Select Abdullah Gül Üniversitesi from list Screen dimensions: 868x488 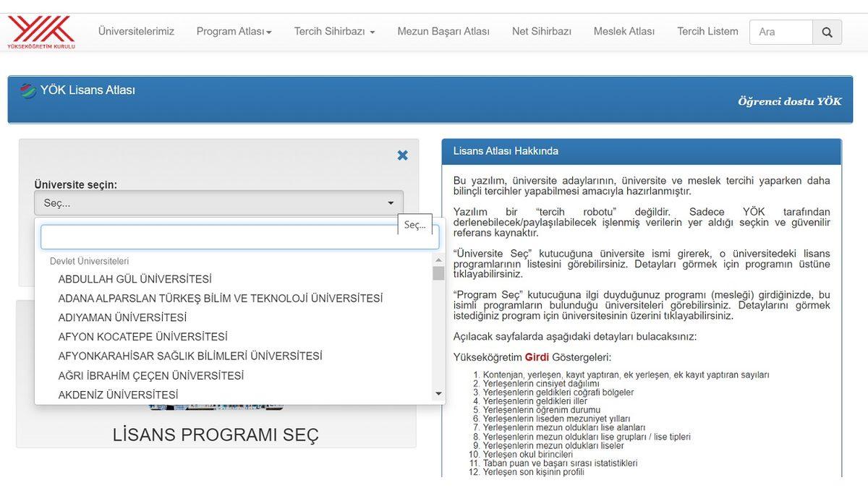[x=135, y=279]
